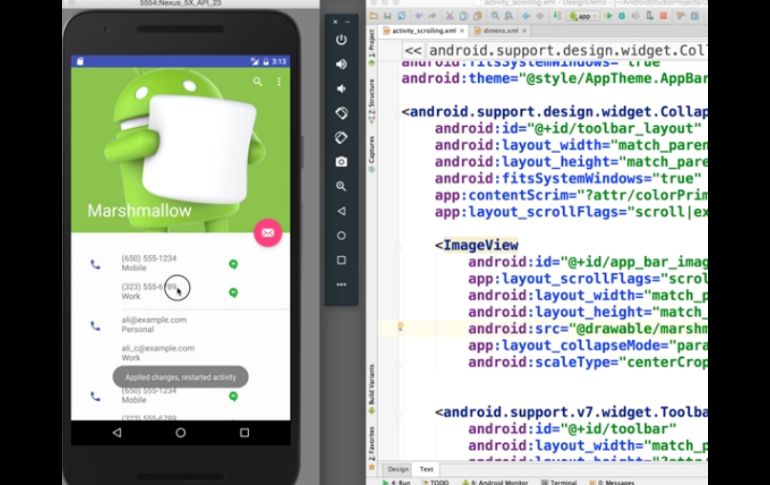Screen dimensions: 770x485
Task: Tap the phone's home navigation button
Action: (x=180, y=432)
